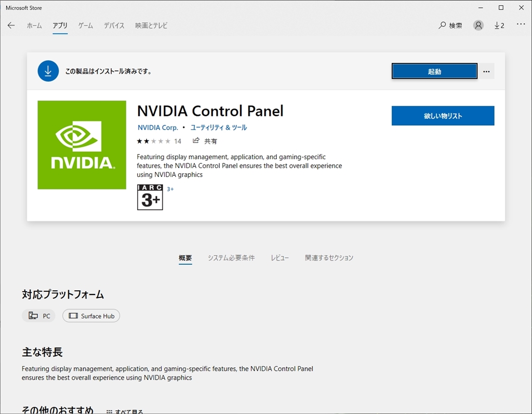Open the 映画とテレビ tab
This screenshot has height=414, width=532.
pos(151,25)
